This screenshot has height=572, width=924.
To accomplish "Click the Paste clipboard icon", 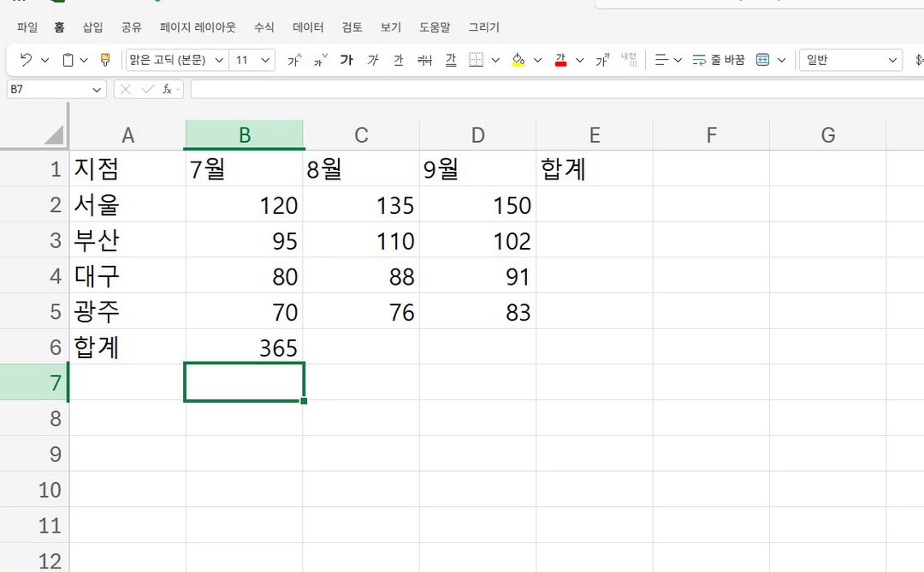I will 68,60.
